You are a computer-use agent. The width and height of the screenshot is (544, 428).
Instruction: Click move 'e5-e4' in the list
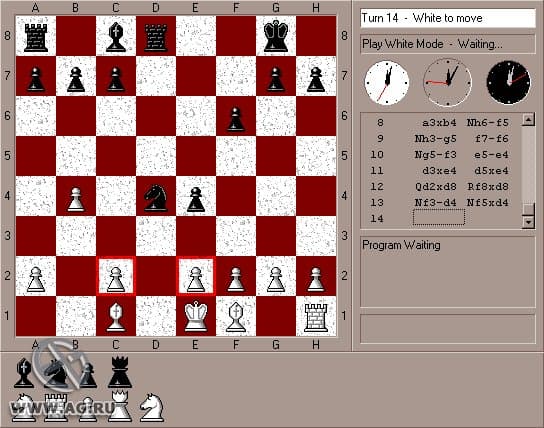click(x=491, y=155)
